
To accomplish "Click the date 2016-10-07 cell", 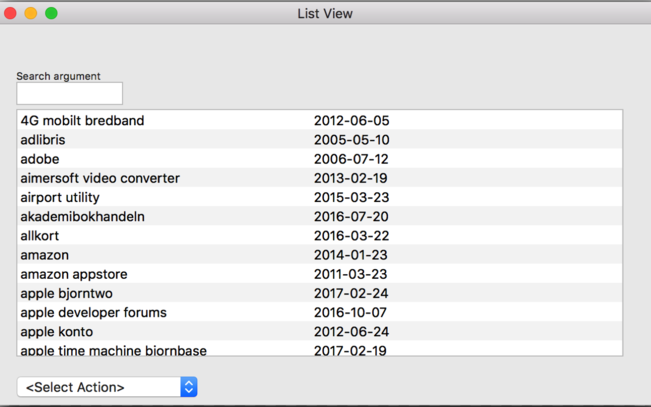I will [x=351, y=312].
